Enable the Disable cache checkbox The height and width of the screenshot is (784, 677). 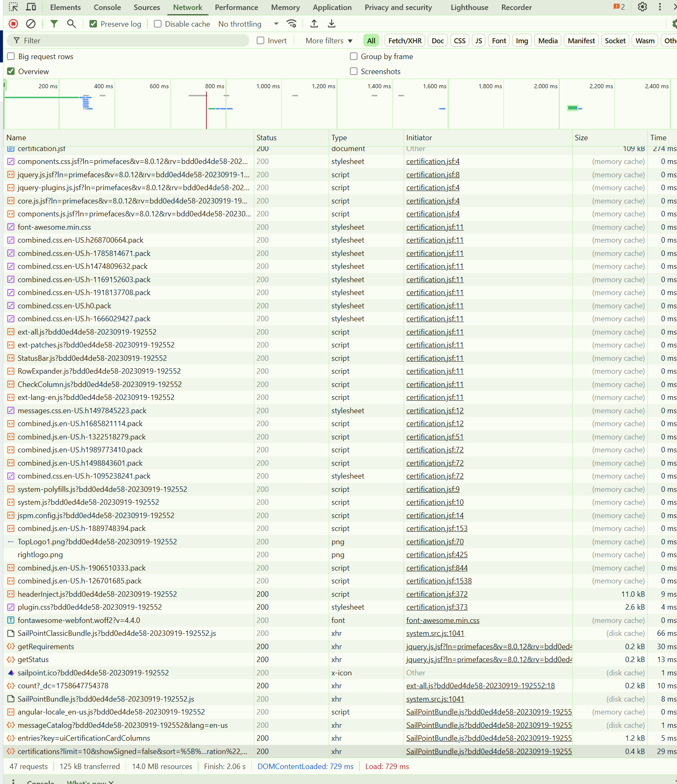coord(158,24)
